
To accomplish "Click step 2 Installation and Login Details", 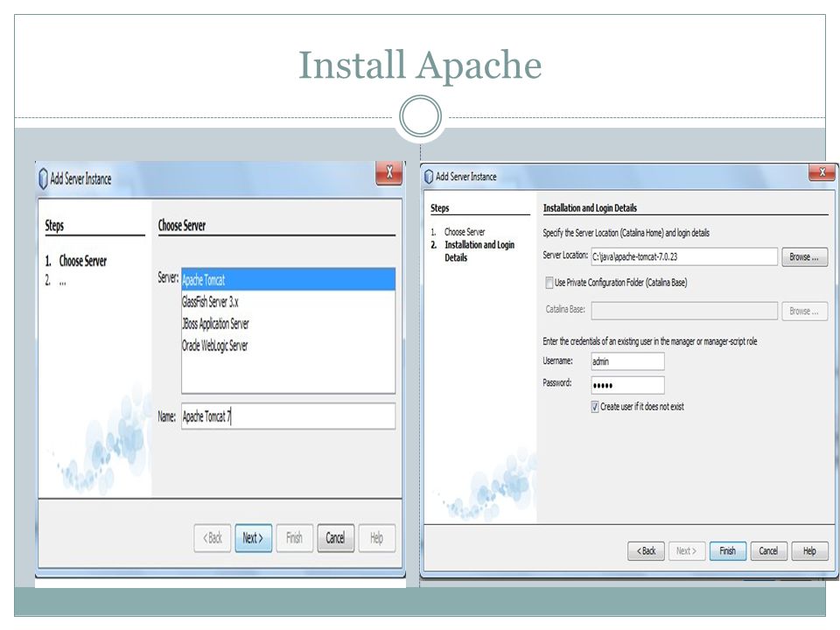I will point(479,251).
